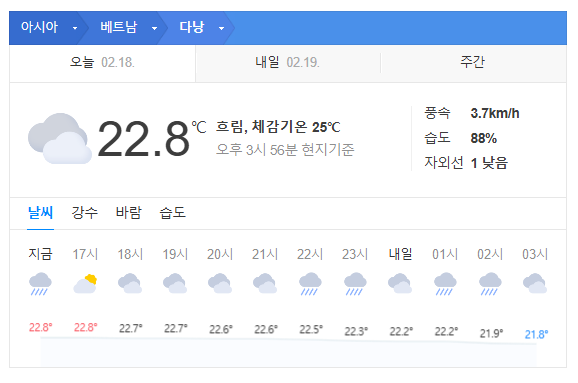Click the partly sunny icon under 17시
Image resolution: width=578 pixels, height=383 pixels.
point(85,284)
